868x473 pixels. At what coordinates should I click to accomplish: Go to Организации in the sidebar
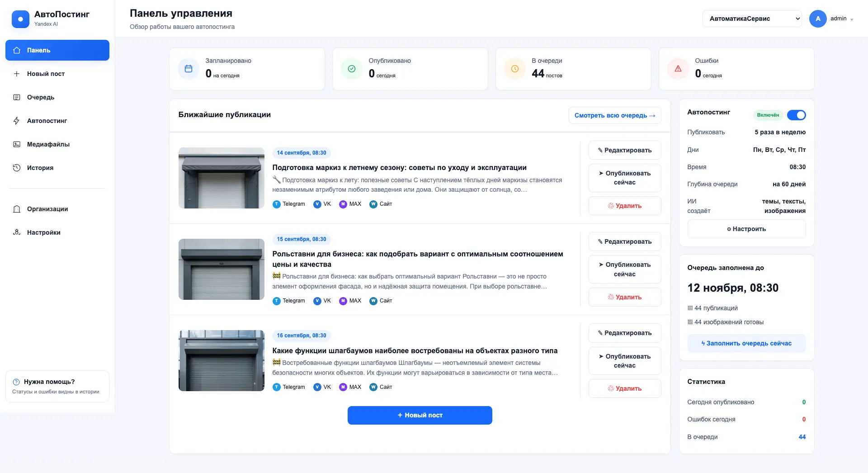coord(57,209)
